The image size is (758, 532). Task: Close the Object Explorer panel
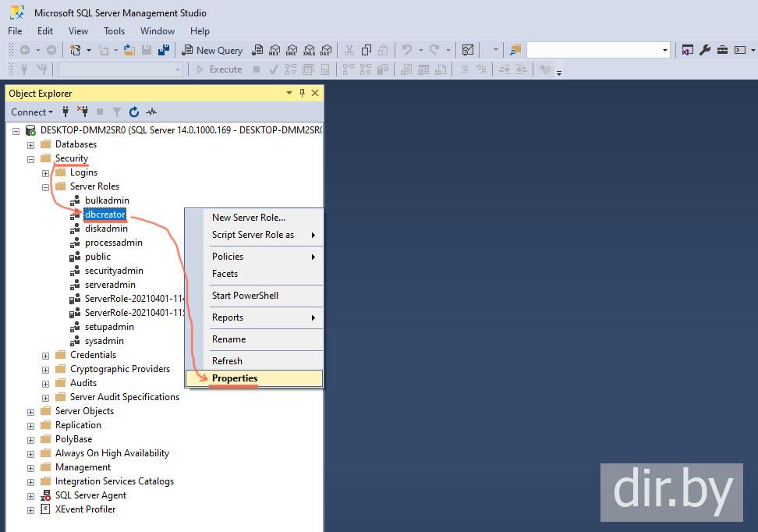[x=315, y=93]
